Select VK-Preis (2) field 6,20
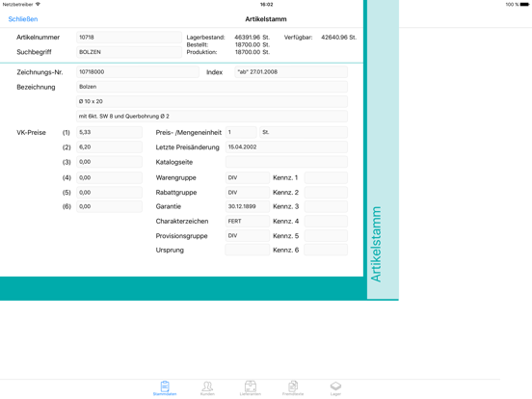This screenshot has height=399, width=532. point(109,146)
